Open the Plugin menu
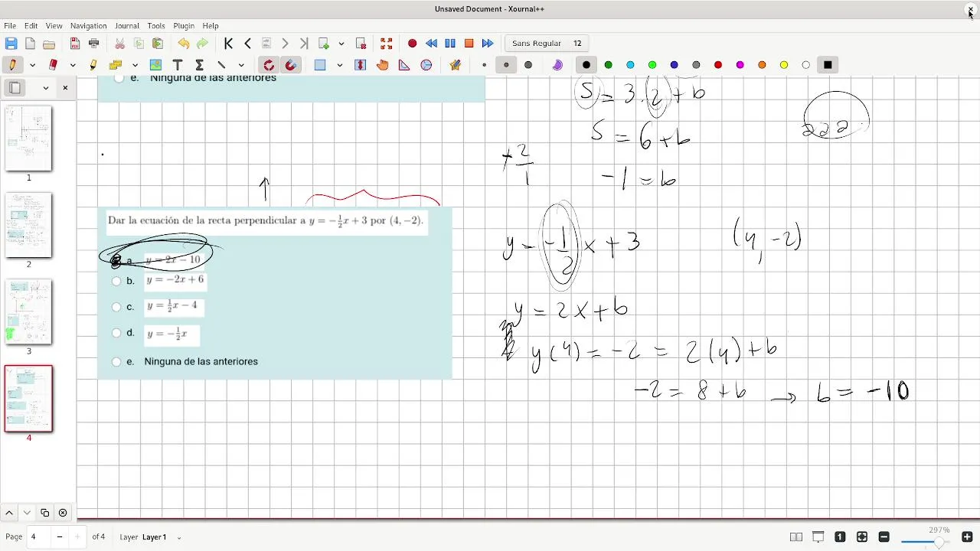This screenshot has height=551, width=980. click(184, 26)
